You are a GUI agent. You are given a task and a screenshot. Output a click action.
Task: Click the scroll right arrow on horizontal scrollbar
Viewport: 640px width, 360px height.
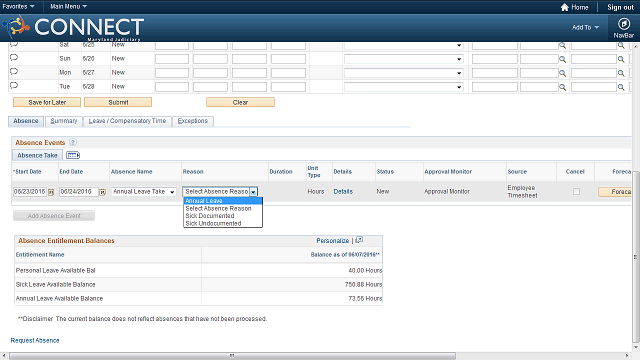coord(628,356)
